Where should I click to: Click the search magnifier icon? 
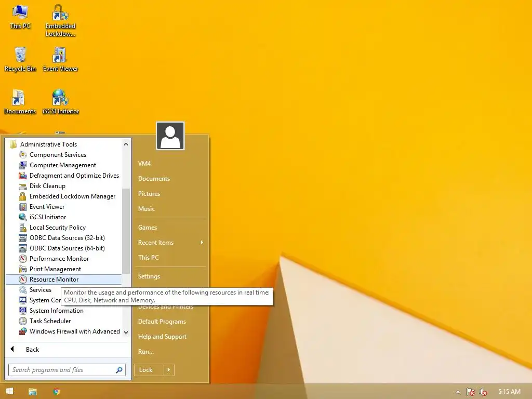(x=119, y=370)
